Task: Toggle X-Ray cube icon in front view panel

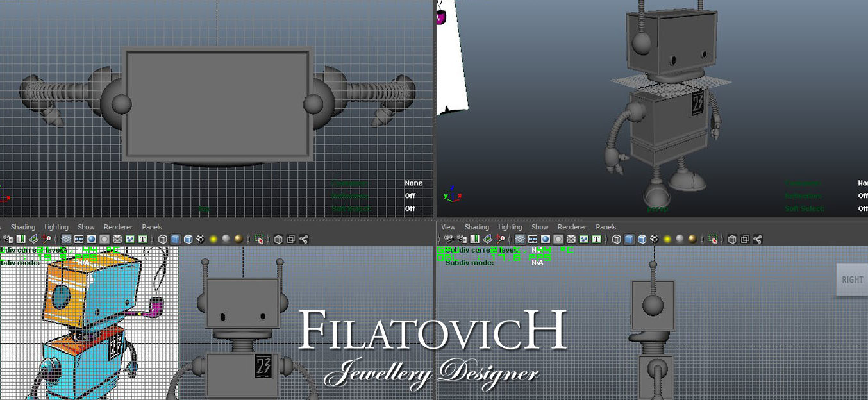Action: pyautogui.click(x=278, y=239)
